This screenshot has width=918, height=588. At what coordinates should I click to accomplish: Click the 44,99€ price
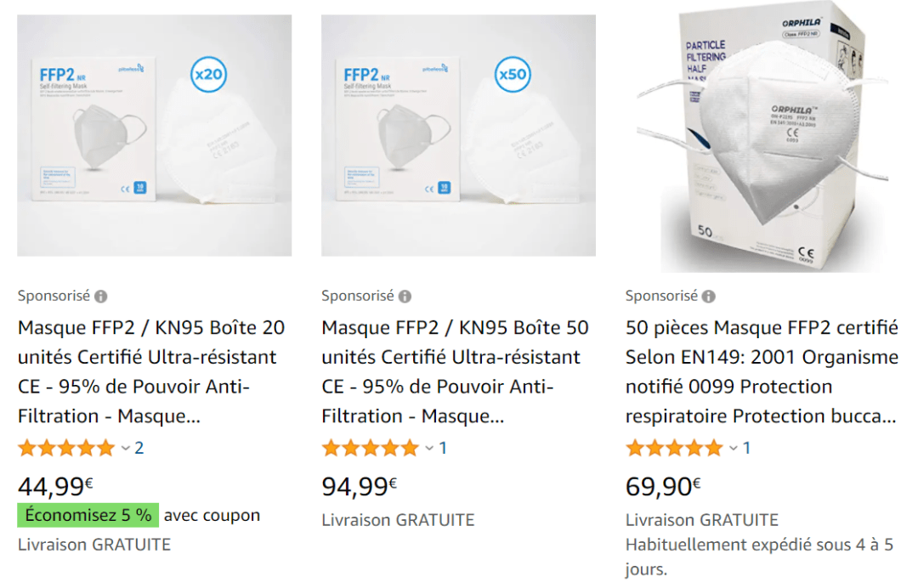point(55,486)
